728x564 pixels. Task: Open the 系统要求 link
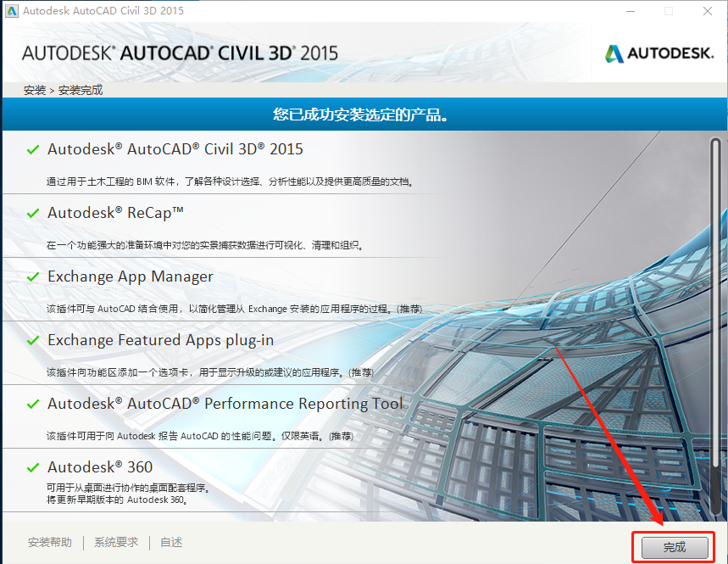click(116, 542)
